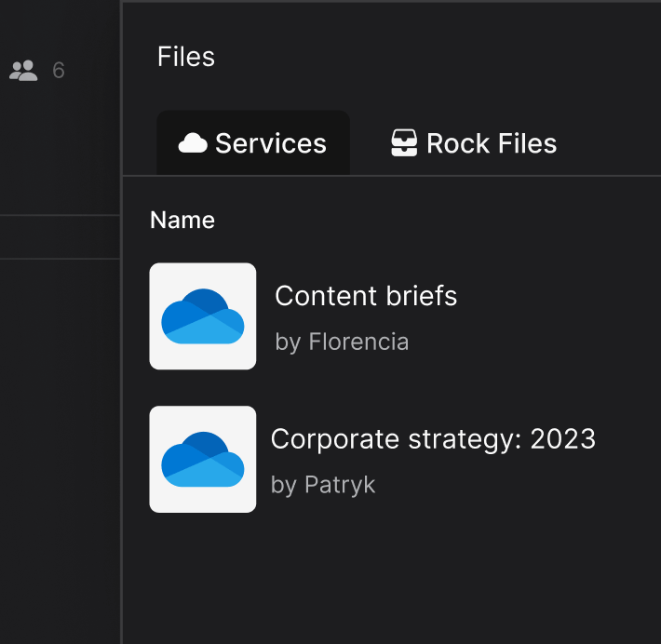Click the member count number 6
661x644 pixels.
pyautogui.click(x=59, y=71)
